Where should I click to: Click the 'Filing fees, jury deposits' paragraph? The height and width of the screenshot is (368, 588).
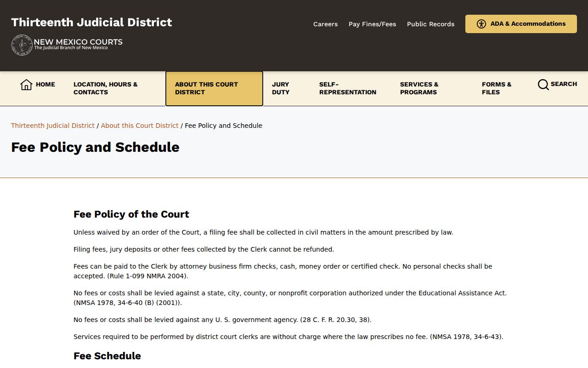coord(204,249)
